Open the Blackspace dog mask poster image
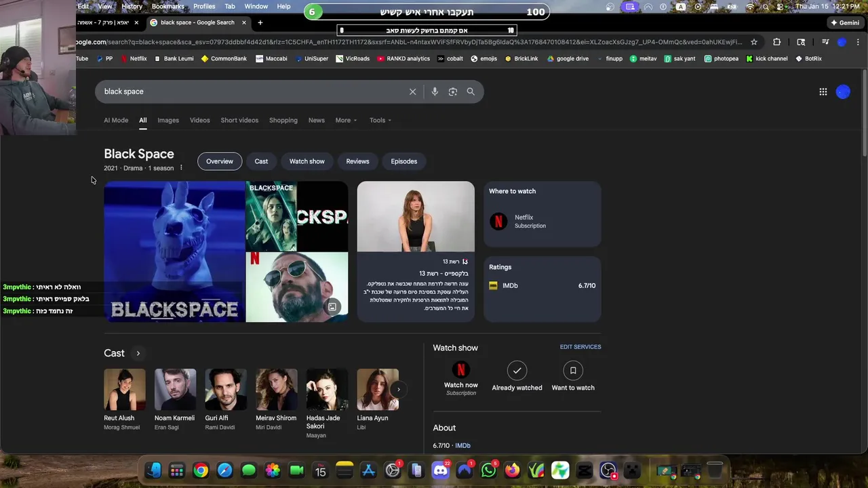 click(174, 251)
